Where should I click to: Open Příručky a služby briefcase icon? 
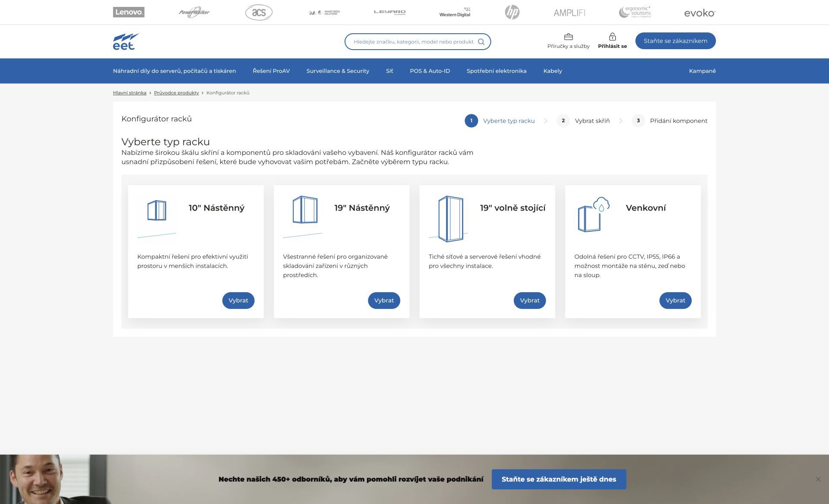pyautogui.click(x=568, y=37)
